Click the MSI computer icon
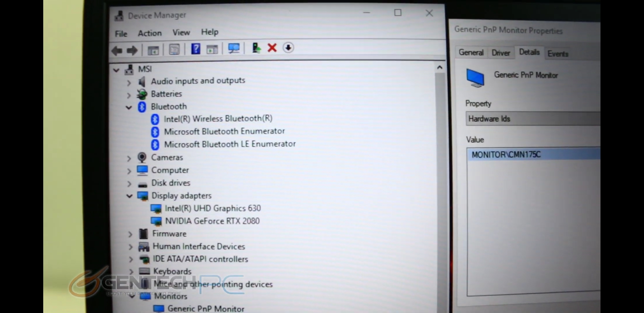Screen dimensions: 644x313 click(129, 70)
